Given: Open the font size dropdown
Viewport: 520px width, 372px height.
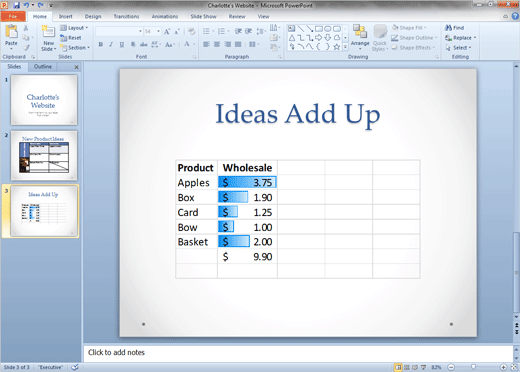Looking at the screenshot, I should (x=158, y=31).
